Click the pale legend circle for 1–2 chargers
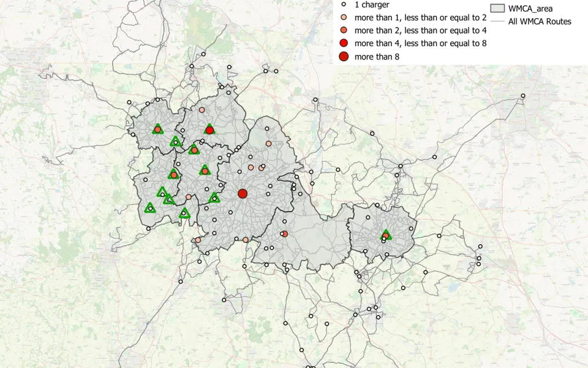The width and height of the screenshot is (588, 368). point(344,17)
